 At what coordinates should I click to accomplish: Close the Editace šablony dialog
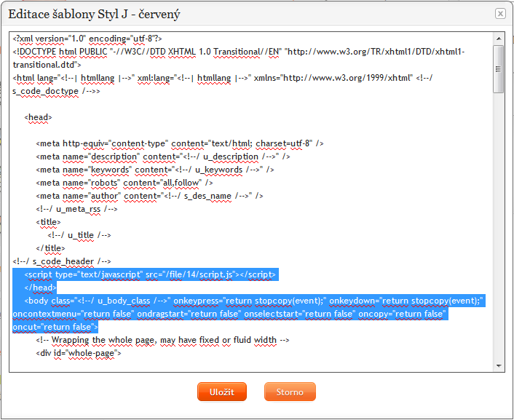pos(500,13)
